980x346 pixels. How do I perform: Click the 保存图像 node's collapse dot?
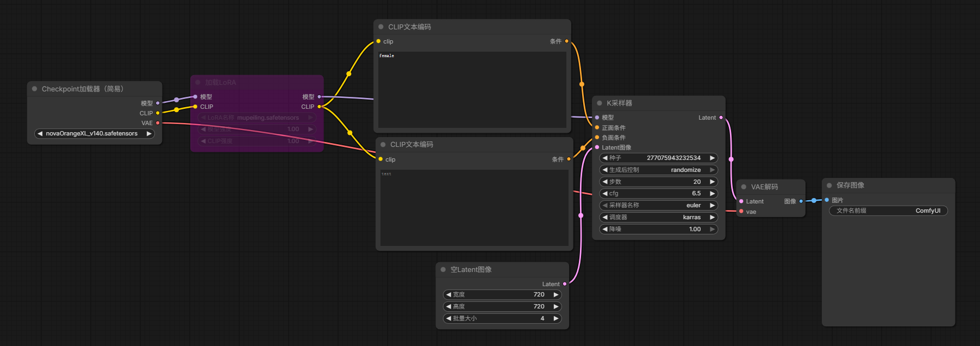tap(829, 186)
